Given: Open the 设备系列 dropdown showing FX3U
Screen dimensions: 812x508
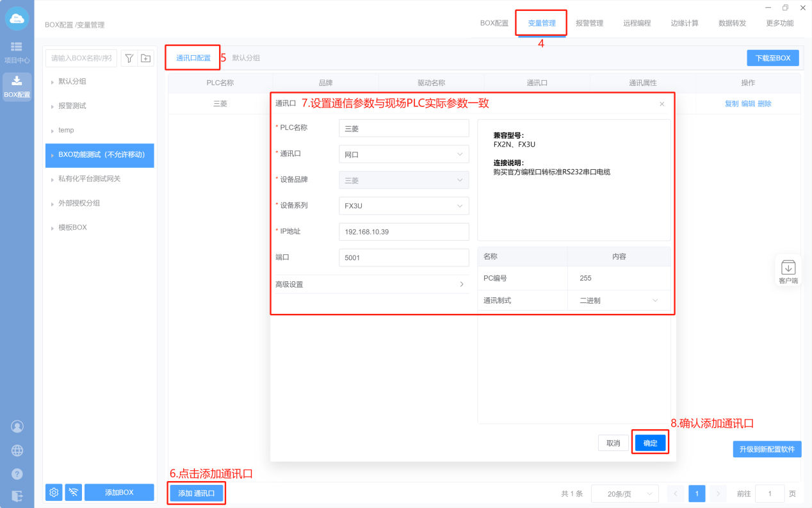Looking at the screenshot, I should pyautogui.click(x=403, y=206).
